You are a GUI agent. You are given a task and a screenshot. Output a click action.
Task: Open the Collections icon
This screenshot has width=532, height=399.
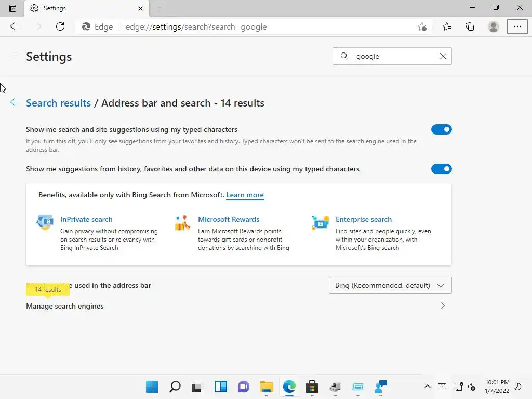[470, 26]
